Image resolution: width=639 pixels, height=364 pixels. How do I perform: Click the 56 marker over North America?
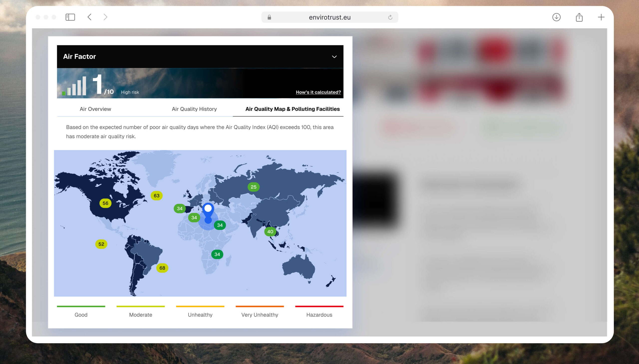[105, 203]
